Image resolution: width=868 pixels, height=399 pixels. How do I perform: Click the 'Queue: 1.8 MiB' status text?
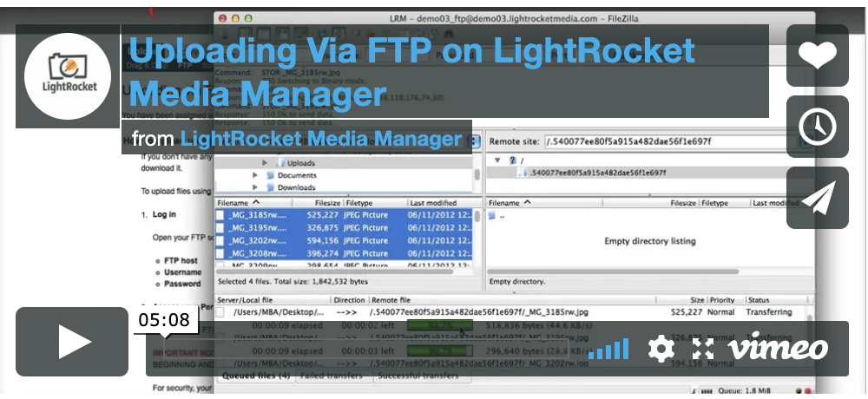pyautogui.click(x=744, y=390)
